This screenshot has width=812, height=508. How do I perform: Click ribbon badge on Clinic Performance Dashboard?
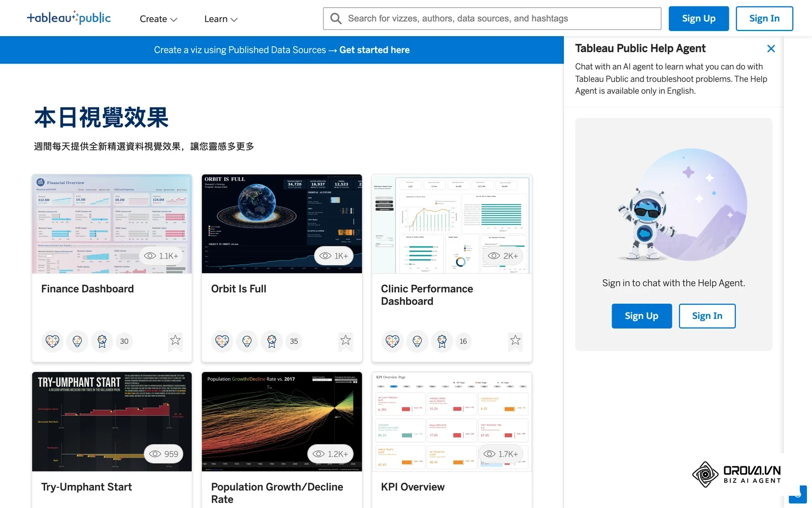pos(442,341)
